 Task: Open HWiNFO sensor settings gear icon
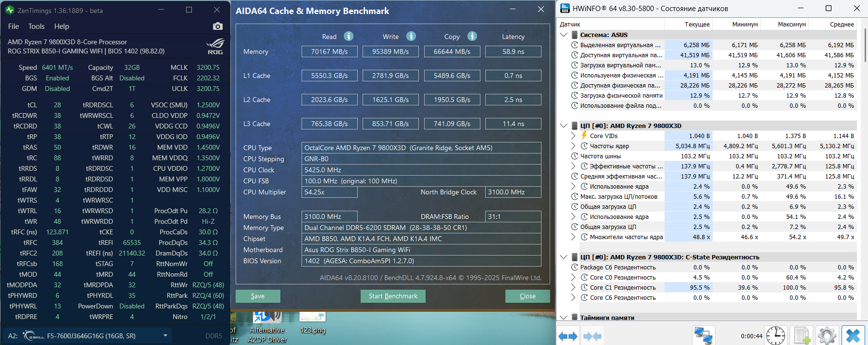point(827,336)
